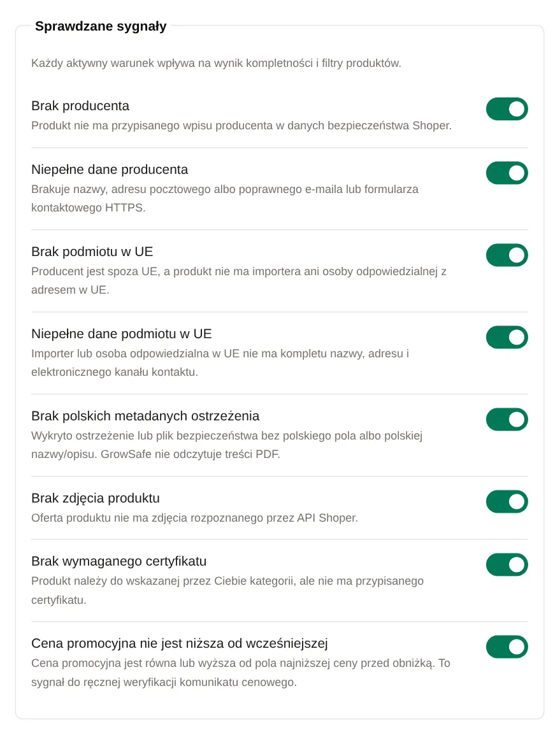
Task: Click the Sprawdzane sygnały section heading
Action: 101,26
